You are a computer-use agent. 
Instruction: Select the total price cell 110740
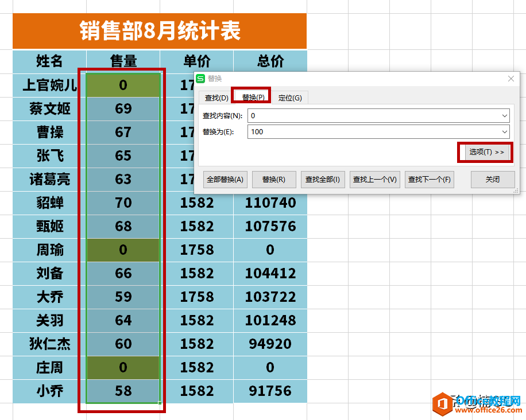pyautogui.click(x=270, y=203)
